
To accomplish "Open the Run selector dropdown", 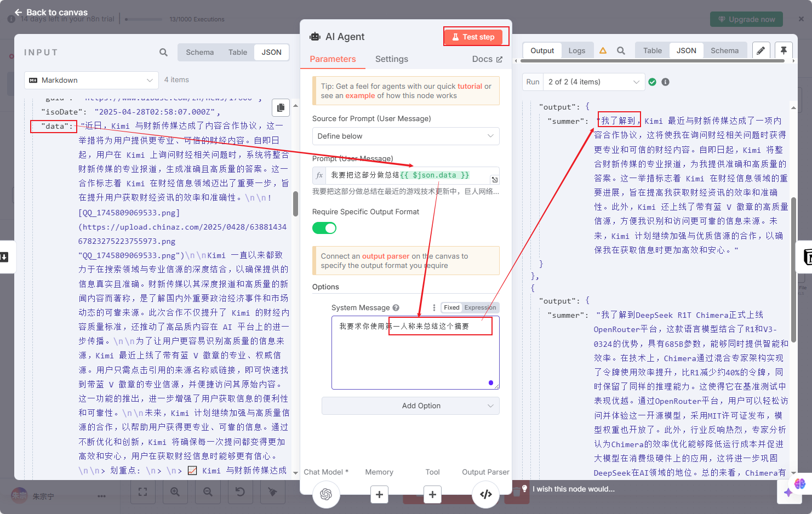I will (594, 82).
